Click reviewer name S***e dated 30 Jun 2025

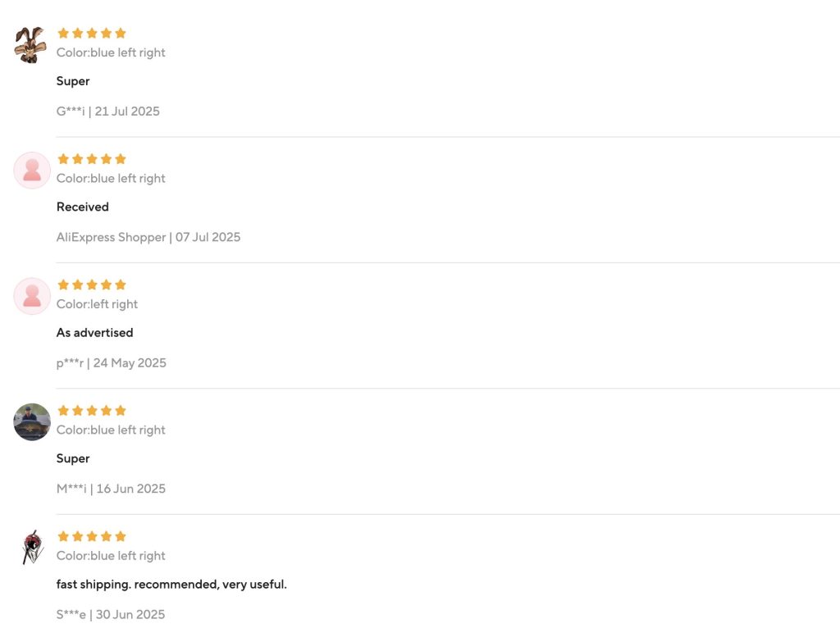71,614
